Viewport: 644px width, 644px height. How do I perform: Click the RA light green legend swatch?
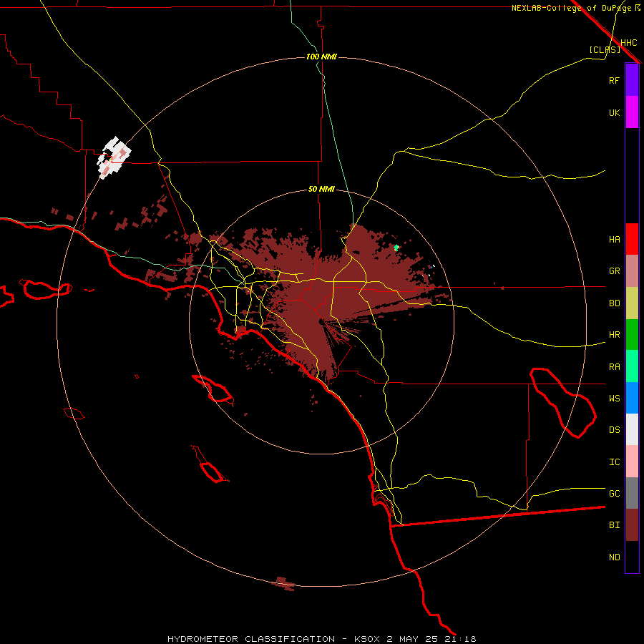click(632, 366)
